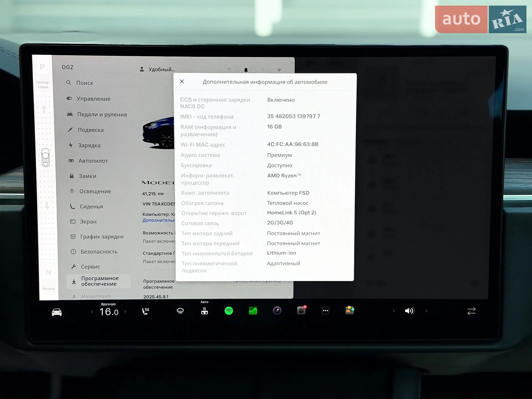Open the car controls icon in bottom bar
Screen dimensions: 532x399
[57, 312]
